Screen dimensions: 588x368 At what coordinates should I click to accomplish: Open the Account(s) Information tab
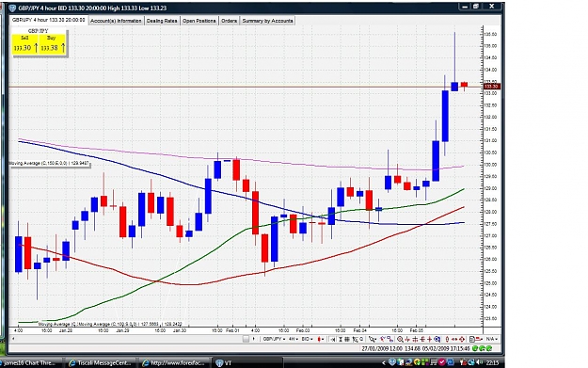pos(116,21)
